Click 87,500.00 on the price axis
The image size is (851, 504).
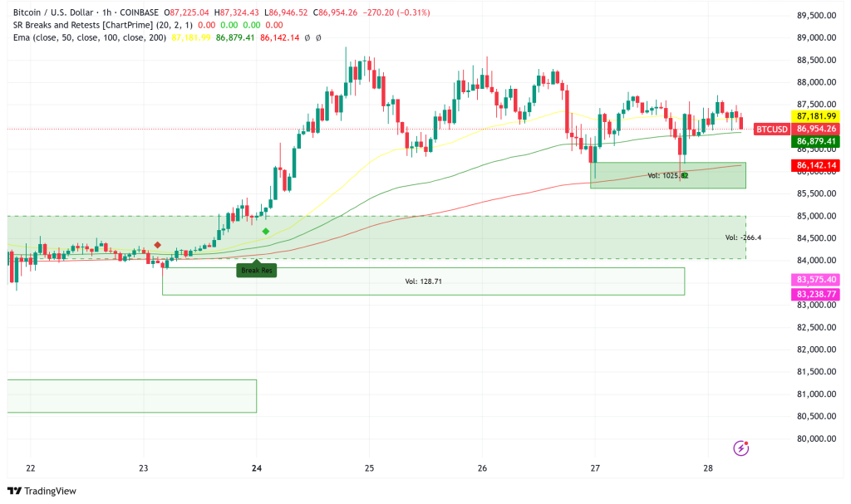tap(816, 105)
